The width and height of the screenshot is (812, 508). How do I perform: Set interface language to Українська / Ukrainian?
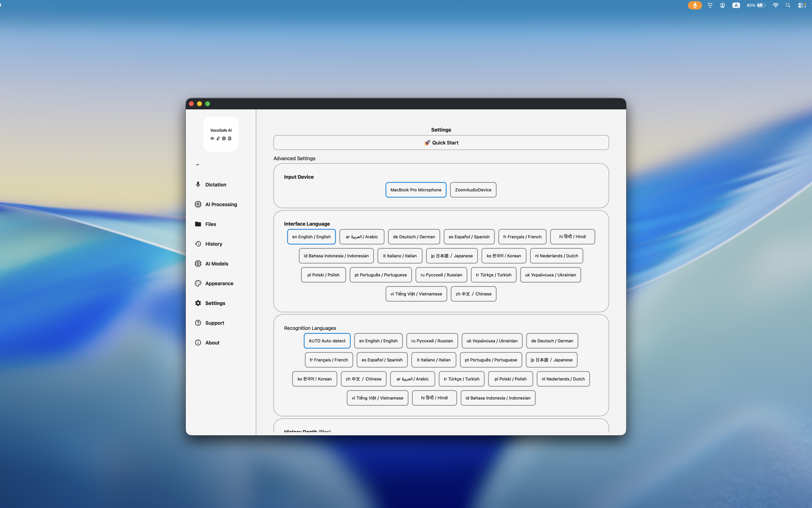(550, 275)
